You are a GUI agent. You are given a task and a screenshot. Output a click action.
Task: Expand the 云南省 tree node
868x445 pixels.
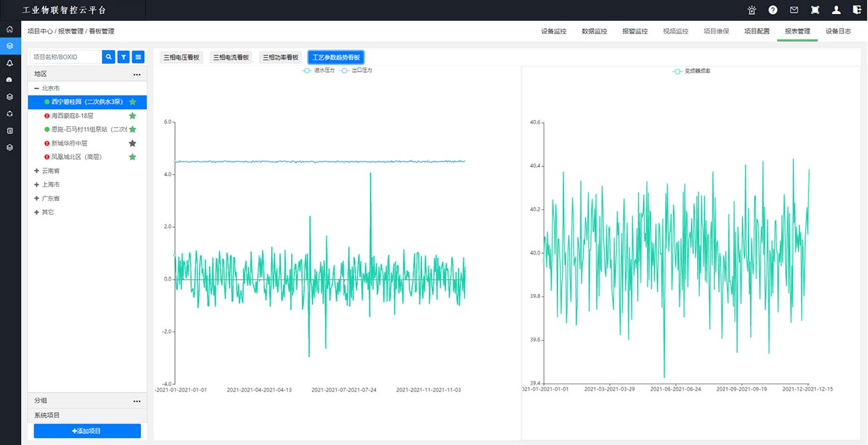pyautogui.click(x=37, y=171)
